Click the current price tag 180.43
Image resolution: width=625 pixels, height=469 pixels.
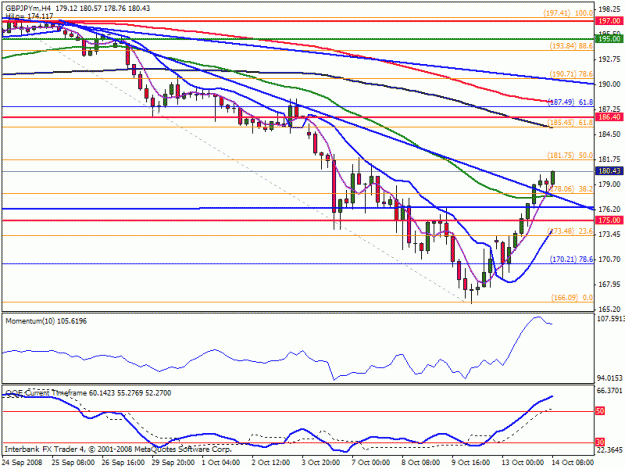pyautogui.click(x=609, y=171)
